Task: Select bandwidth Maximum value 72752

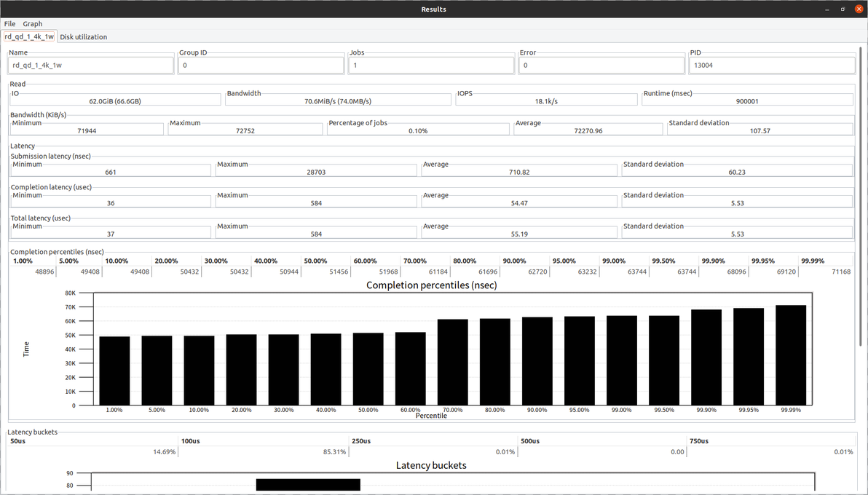Action: pyautogui.click(x=245, y=131)
